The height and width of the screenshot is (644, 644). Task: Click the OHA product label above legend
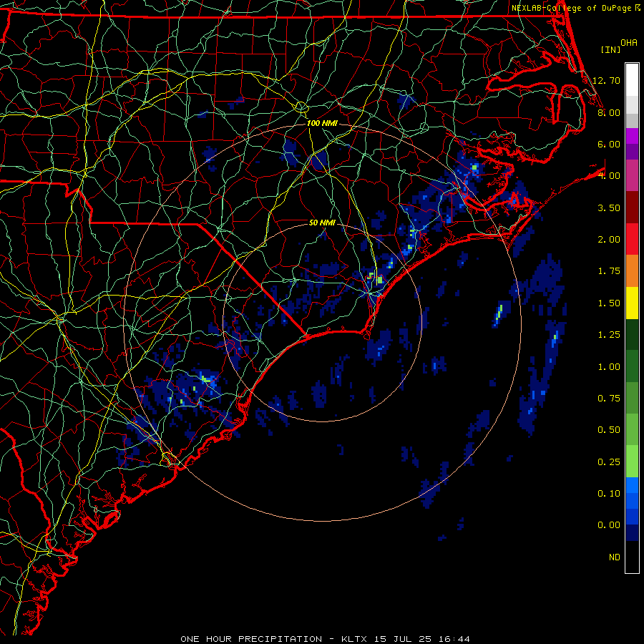click(629, 42)
